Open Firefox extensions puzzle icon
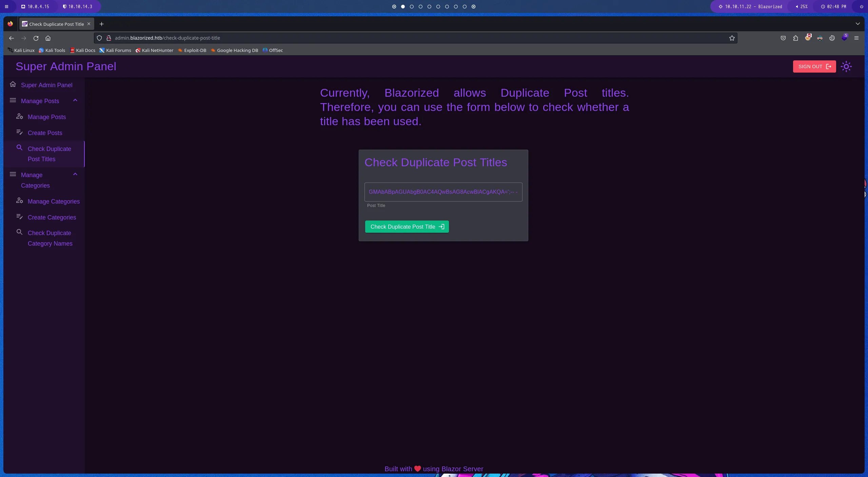The height and width of the screenshot is (477, 868). tap(795, 38)
